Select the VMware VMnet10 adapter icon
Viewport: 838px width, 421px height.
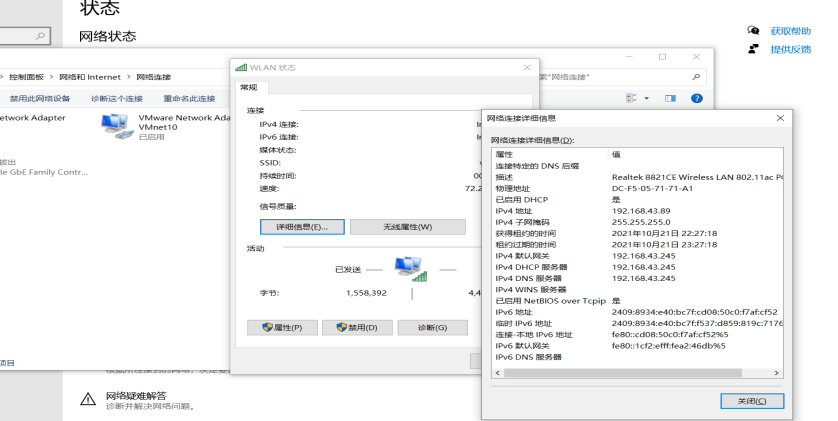(x=116, y=126)
